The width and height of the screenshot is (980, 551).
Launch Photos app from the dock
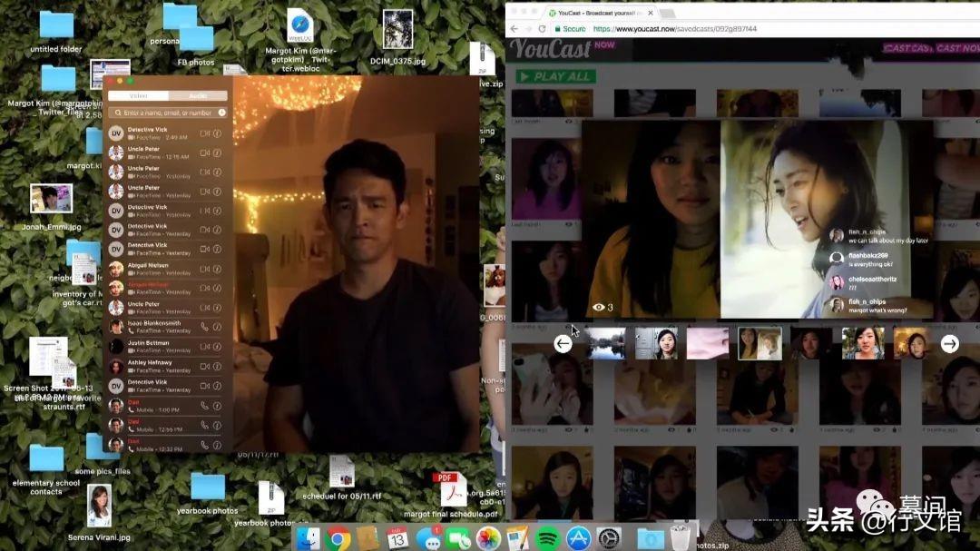(x=488, y=538)
